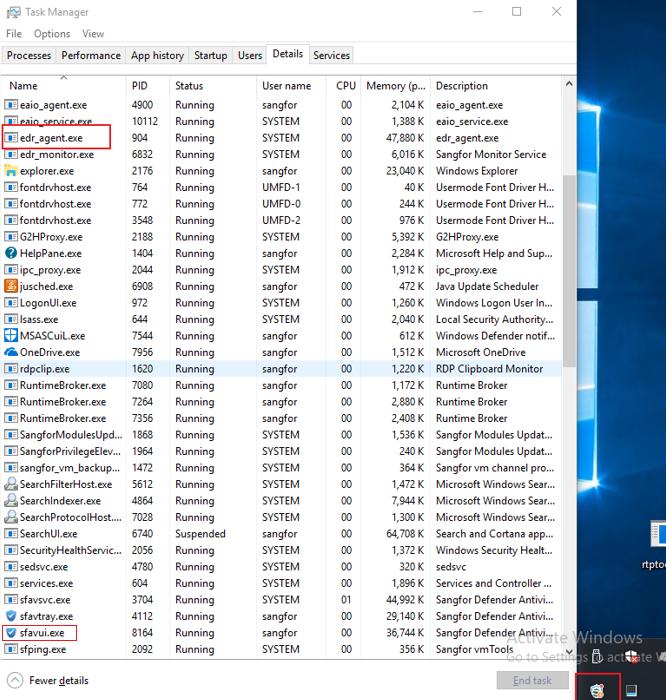Open the View menu
666x700 pixels.
pos(93,34)
